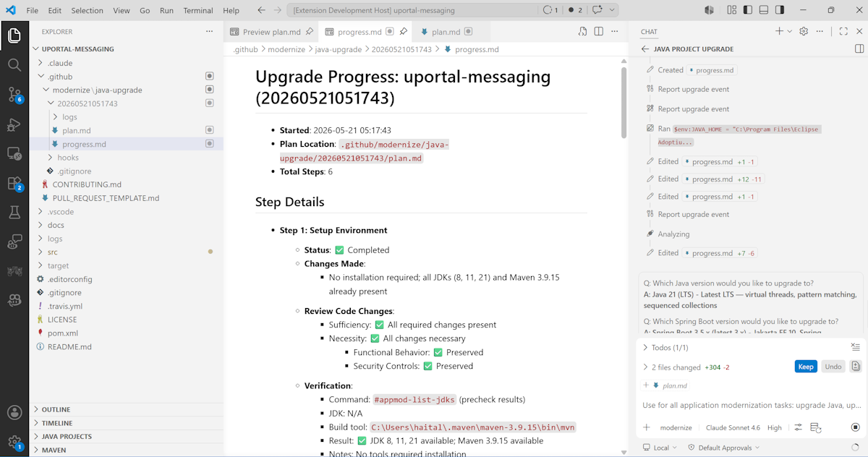868x457 pixels.
Task: Stop the running chat request
Action: tap(856, 427)
